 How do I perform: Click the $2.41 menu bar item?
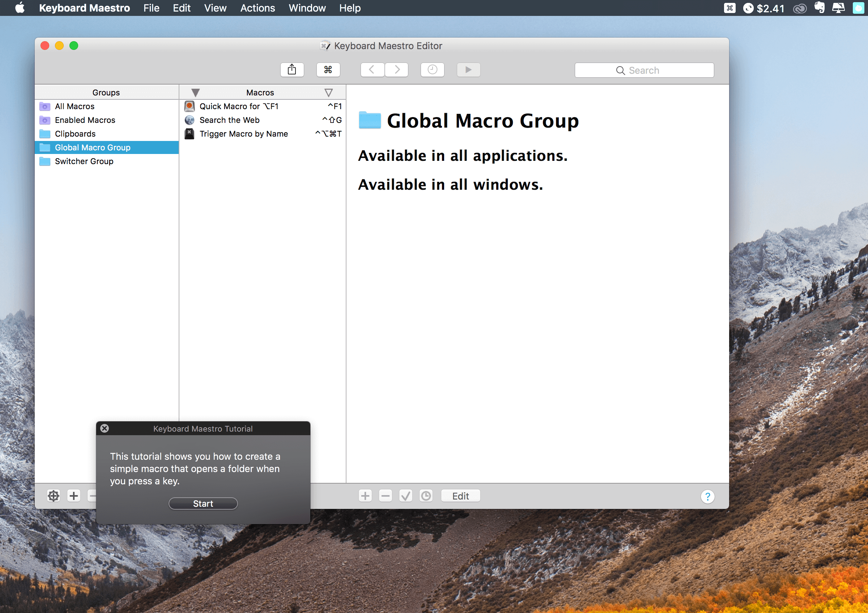763,8
